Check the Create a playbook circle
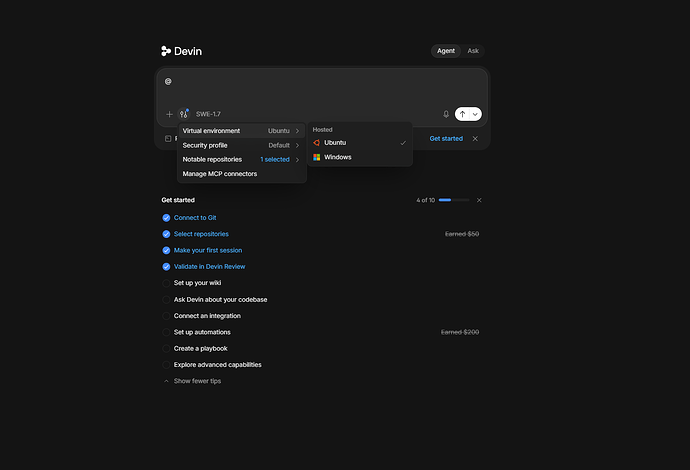The width and height of the screenshot is (690, 470). tap(166, 349)
